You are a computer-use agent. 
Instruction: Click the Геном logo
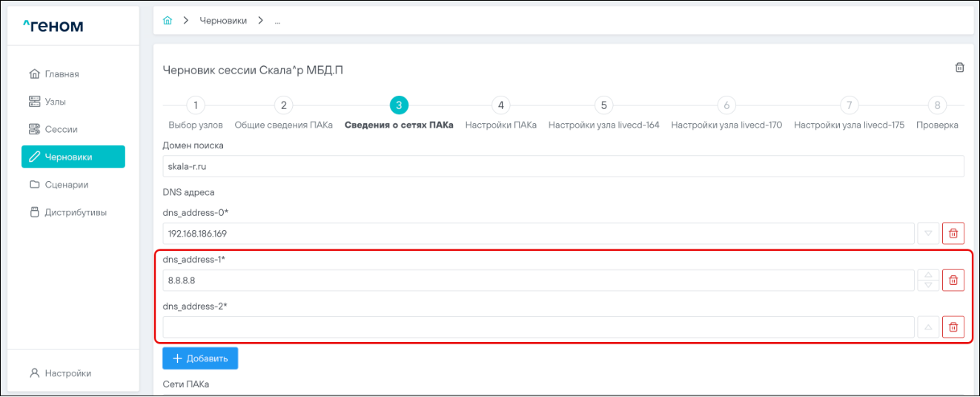point(53,27)
